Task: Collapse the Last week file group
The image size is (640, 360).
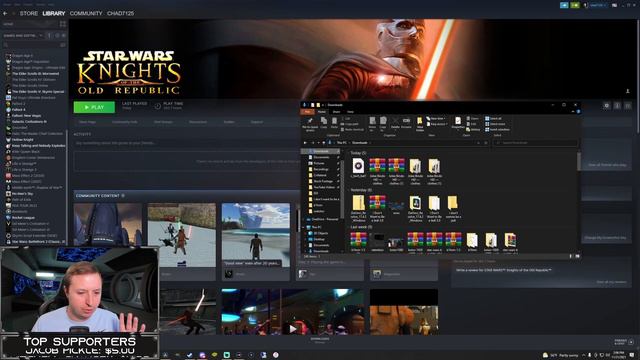Action: (348, 227)
